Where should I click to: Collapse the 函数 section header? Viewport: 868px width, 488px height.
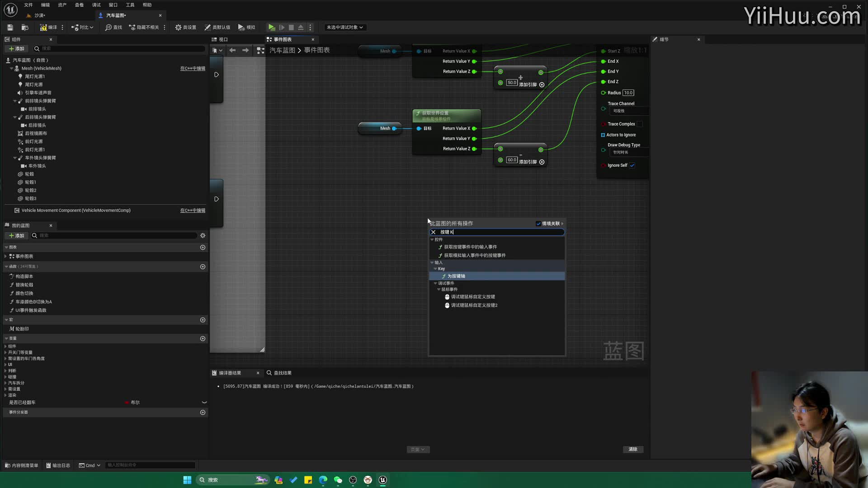click(x=6, y=267)
